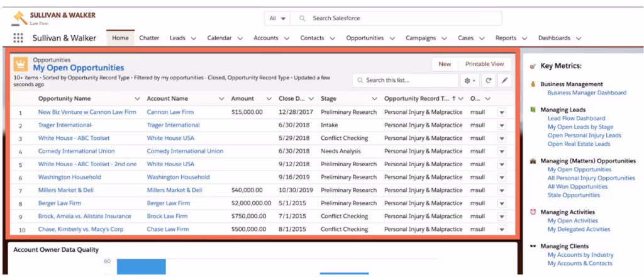Click the Managing Leads icon

tap(533, 110)
